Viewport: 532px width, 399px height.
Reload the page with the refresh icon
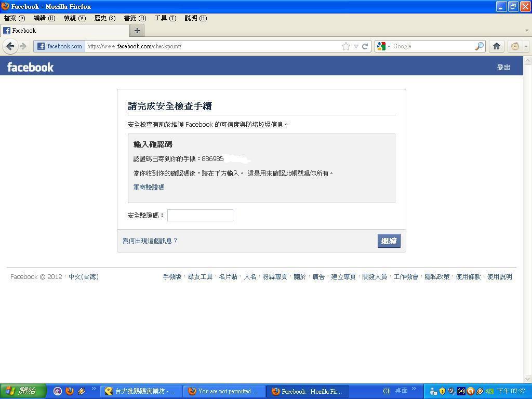tap(365, 46)
